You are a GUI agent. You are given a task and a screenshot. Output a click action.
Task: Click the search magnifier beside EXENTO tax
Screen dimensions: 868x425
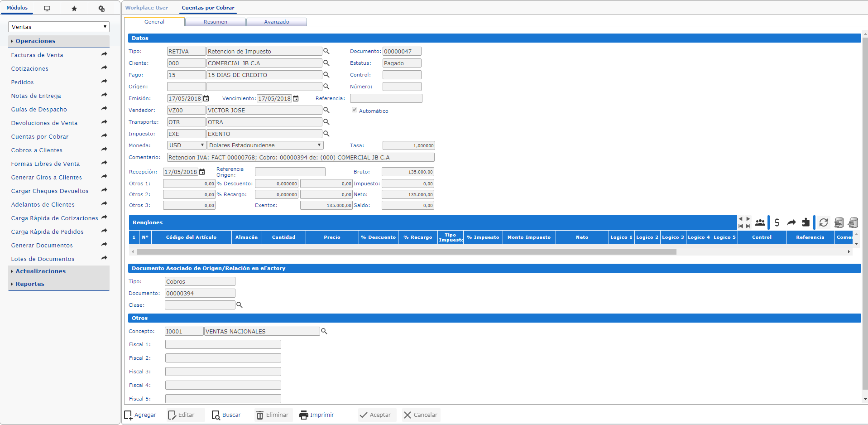(326, 134)
